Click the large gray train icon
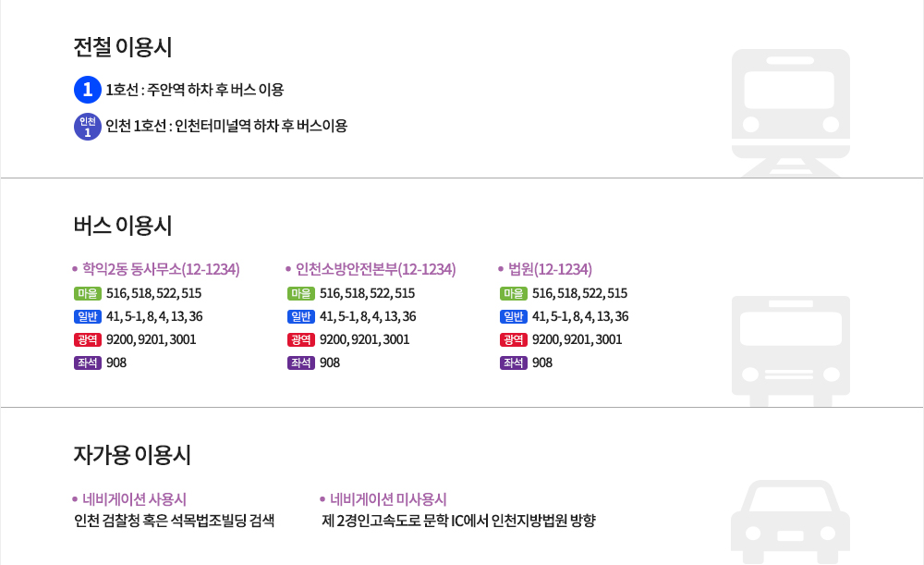 [790, 111]
